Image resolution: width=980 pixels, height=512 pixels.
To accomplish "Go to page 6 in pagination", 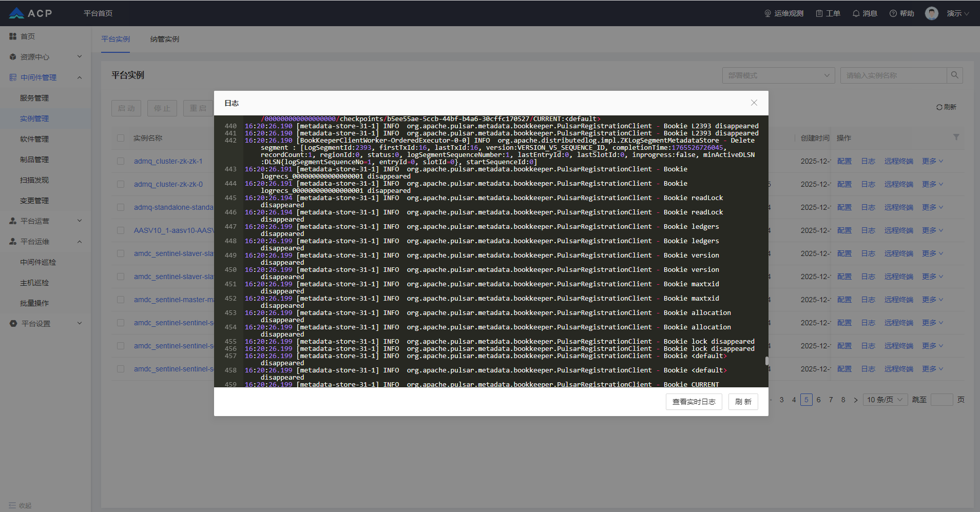I will [819, 400].
